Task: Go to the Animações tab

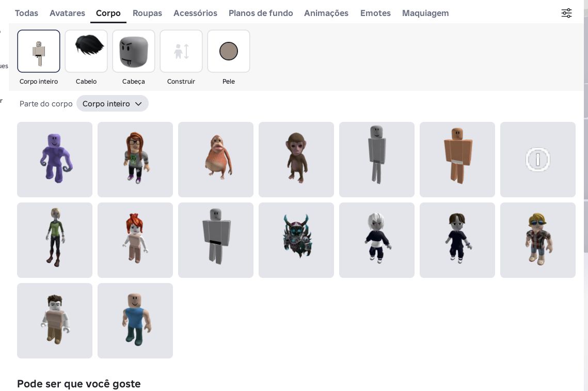Action: [326, 13]
